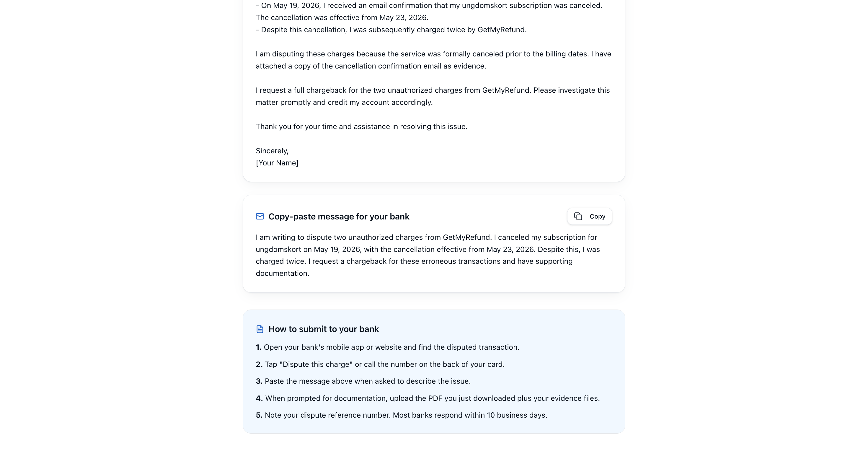Select the 'How to submit to your bank' heading

click(324, 329)
